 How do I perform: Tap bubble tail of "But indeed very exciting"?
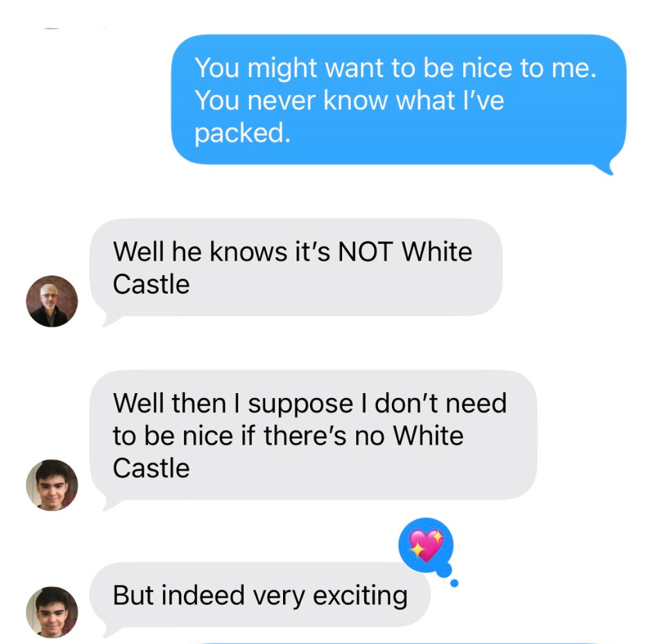[x=111, y=630]
